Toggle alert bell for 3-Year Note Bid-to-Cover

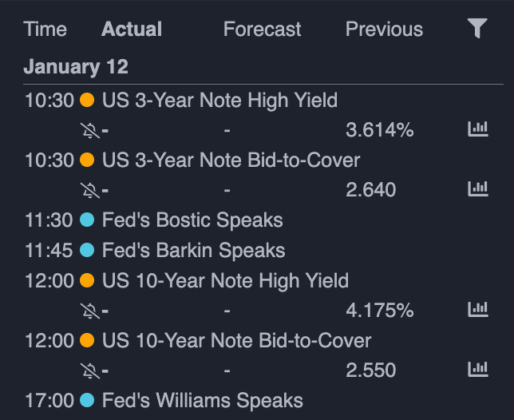click(x=90, y=191)
